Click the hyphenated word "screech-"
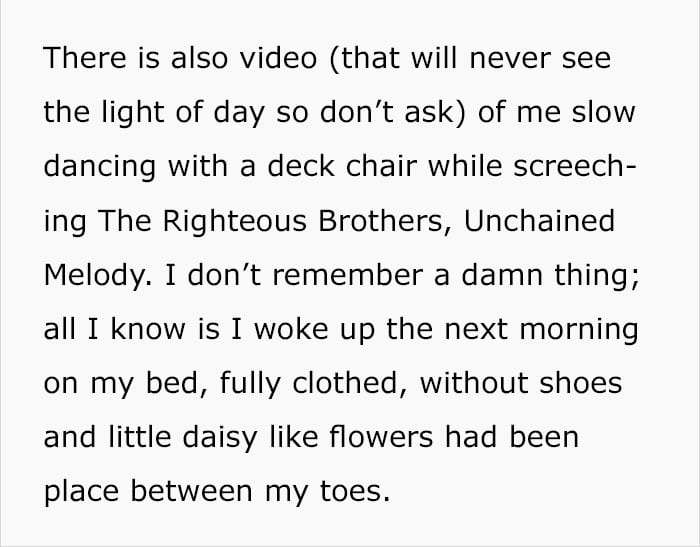The width and height of the screenshot is (700, 547). (x=575, y=166)
